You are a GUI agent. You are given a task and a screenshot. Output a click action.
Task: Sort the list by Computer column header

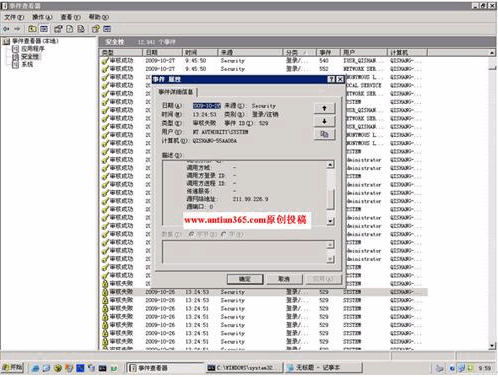pos(407,52)
